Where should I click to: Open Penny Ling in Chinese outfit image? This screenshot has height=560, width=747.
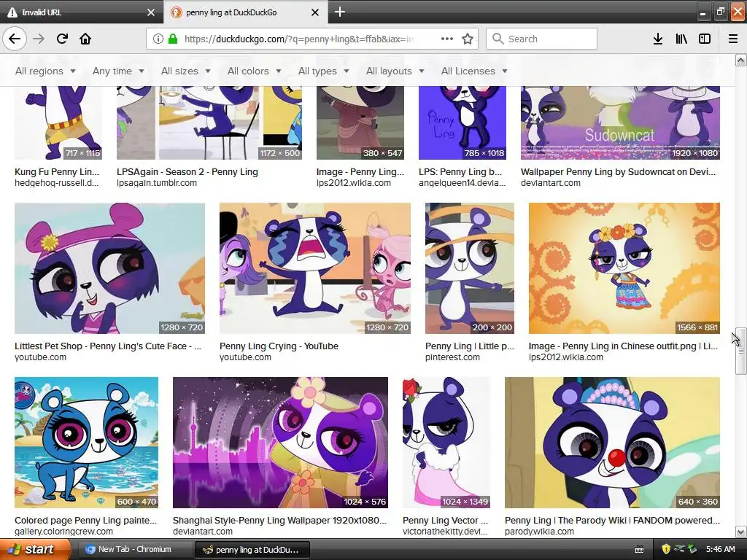[624, 268]
